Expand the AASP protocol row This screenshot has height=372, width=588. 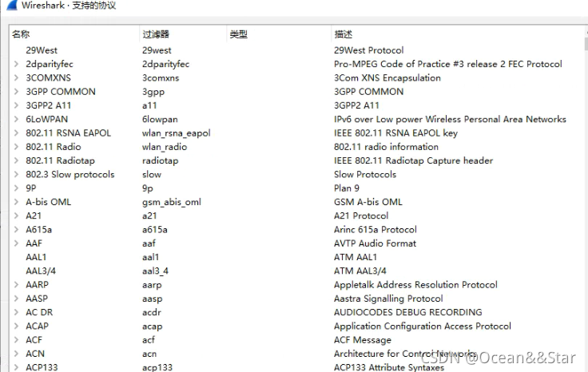point(16,299)
